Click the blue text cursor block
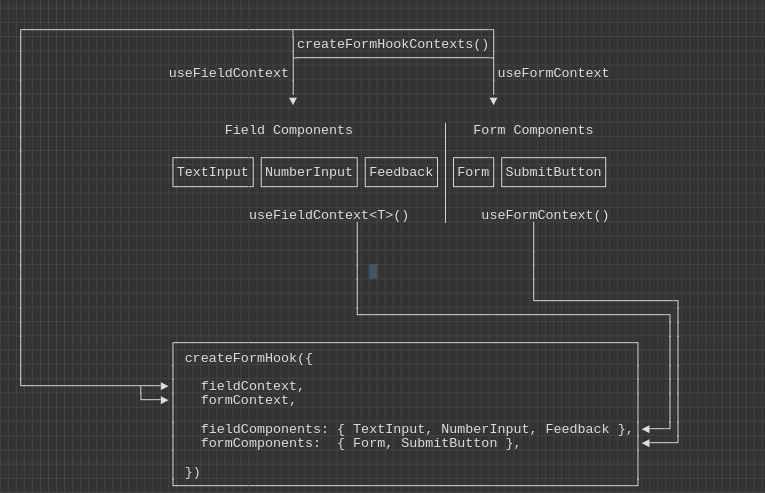765x493 pixels. click(373, 271)
